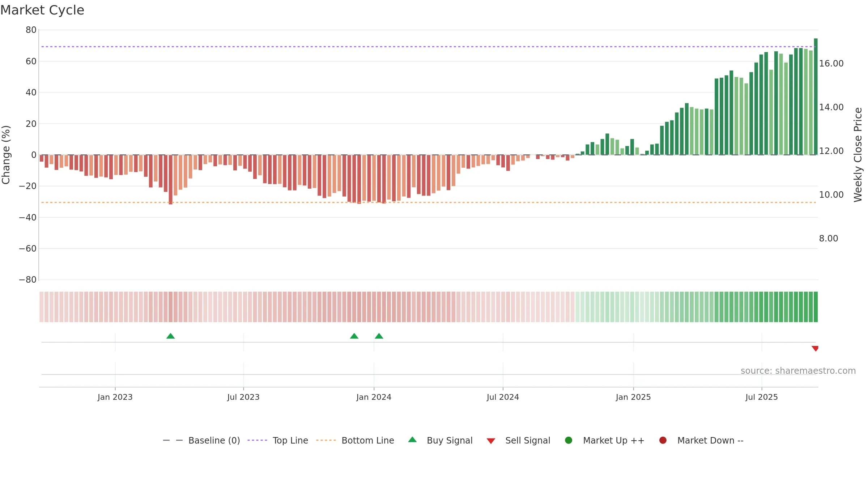This screenshot has width=868, height=488.
Task: Click the orange dotted Bottom Line
Action: [429, 202]
